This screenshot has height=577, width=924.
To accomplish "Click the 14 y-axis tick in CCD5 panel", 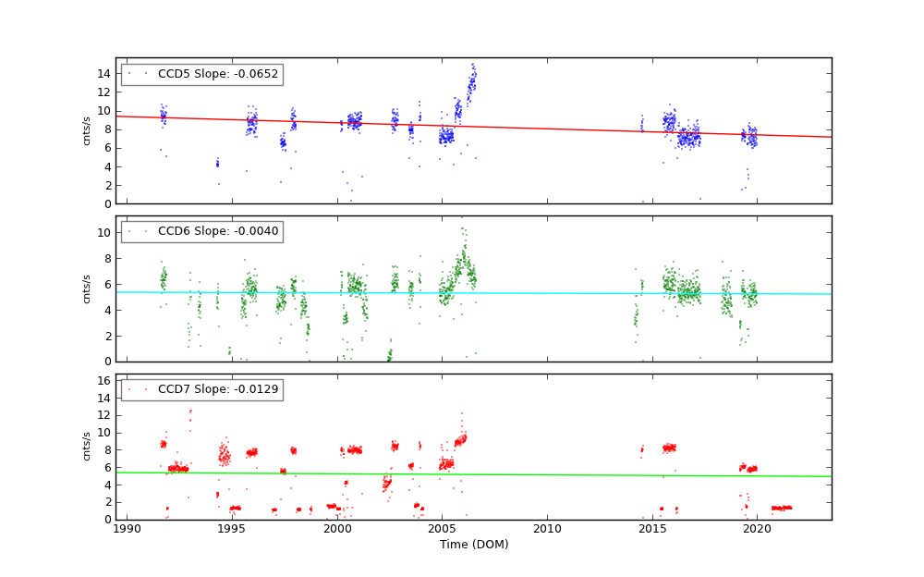I will point(104,73).
